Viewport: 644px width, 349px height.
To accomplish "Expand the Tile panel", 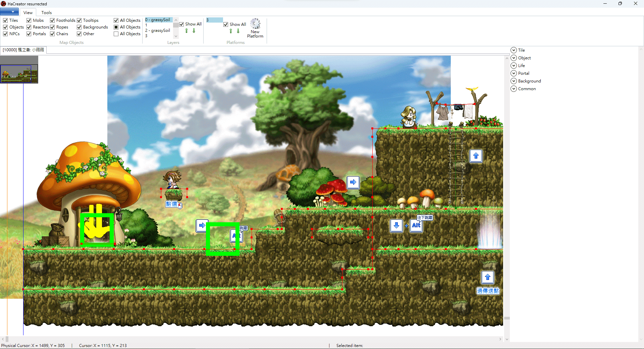I will 514,50.
